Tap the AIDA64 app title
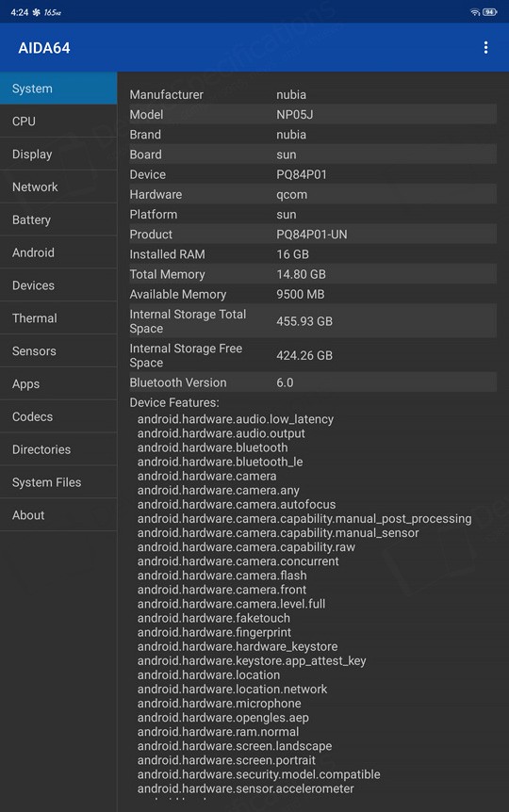This screenshot has width=509, height=812. click(44, 48)
